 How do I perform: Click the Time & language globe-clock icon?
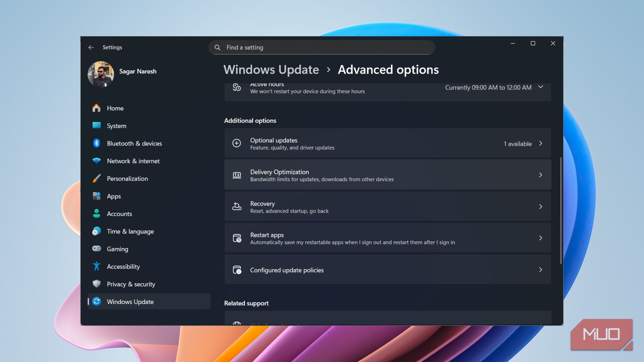click(97, 231)
